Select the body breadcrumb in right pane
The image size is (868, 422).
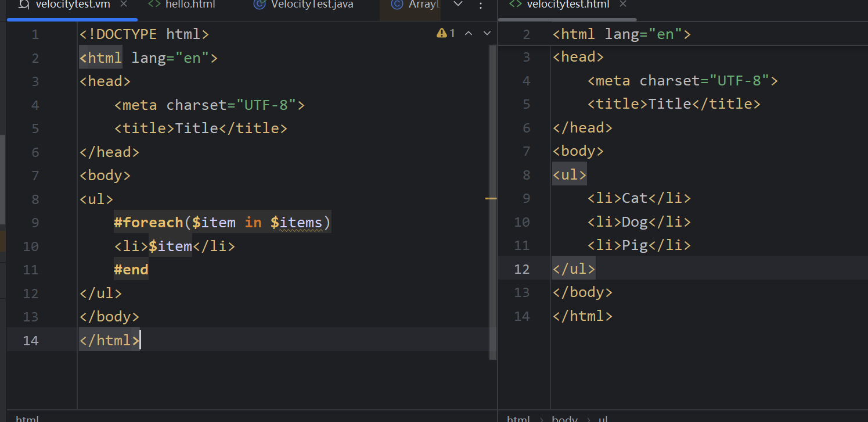tap(564, 419)
